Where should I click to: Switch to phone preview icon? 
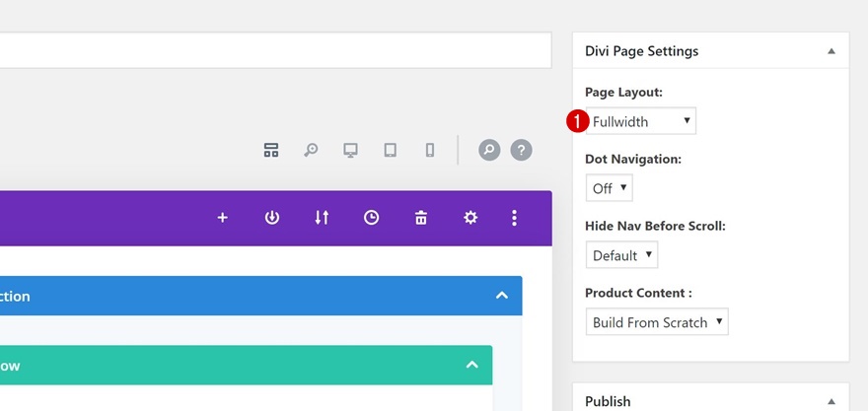coord(430,150)
